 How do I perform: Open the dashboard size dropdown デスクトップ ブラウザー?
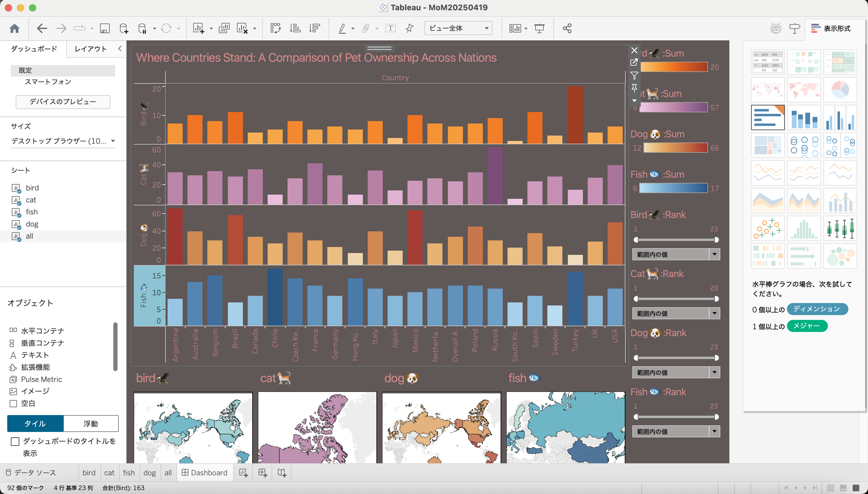(63, 141)
